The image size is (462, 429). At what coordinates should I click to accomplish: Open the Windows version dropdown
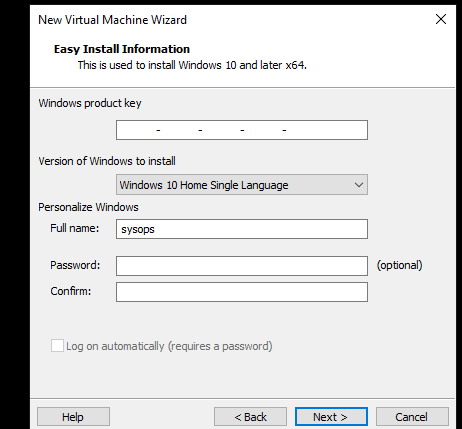pos(242,184)
